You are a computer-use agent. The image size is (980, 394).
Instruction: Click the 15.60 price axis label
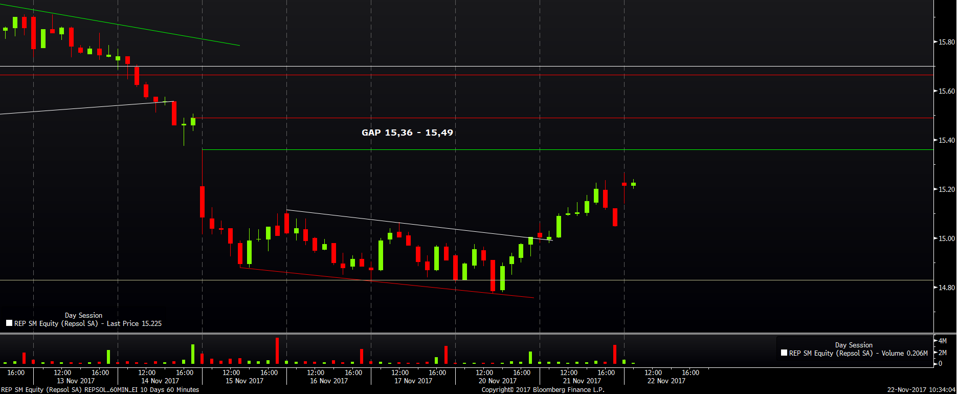[946, 91]
